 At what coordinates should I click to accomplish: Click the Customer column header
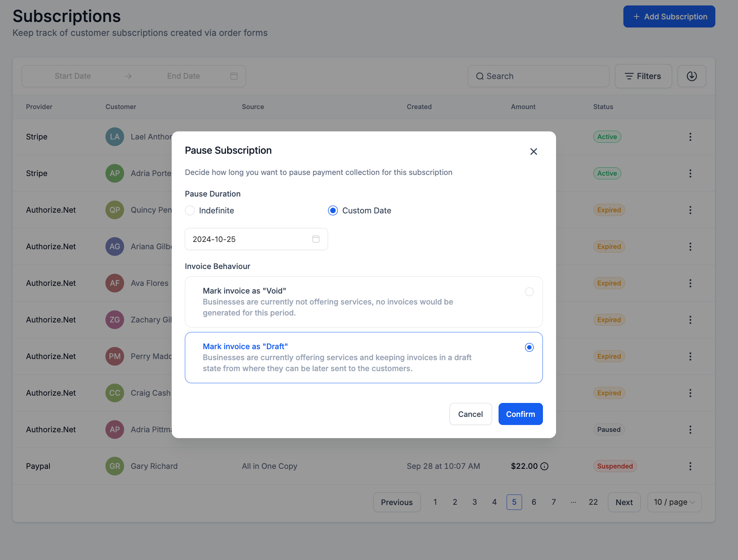(121, 107)
